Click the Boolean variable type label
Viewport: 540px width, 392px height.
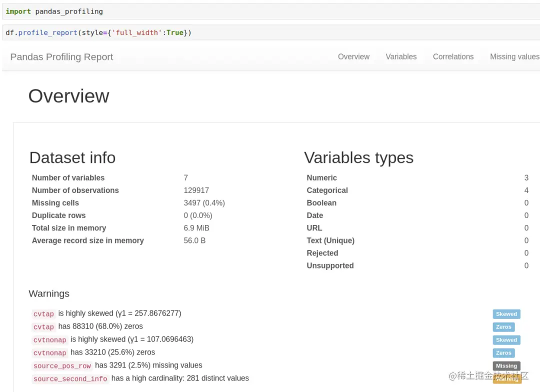click(321, 203)
